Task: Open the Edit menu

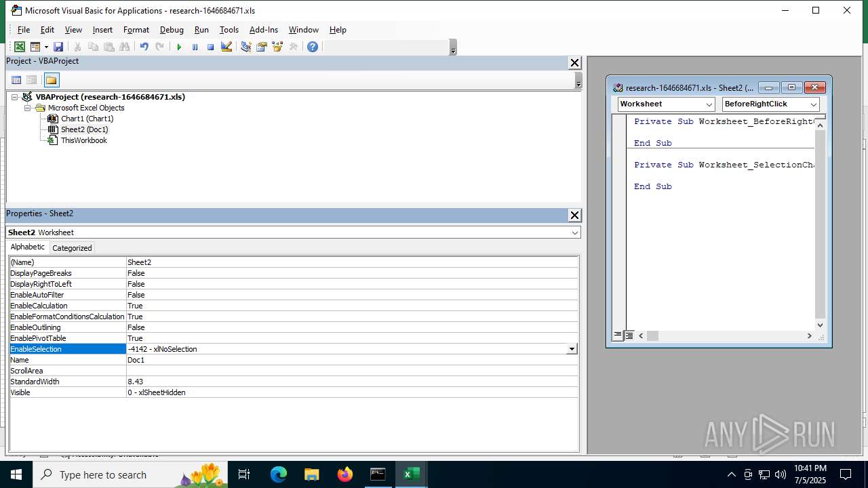Action: pyautogui.click(x=47, y=30)
